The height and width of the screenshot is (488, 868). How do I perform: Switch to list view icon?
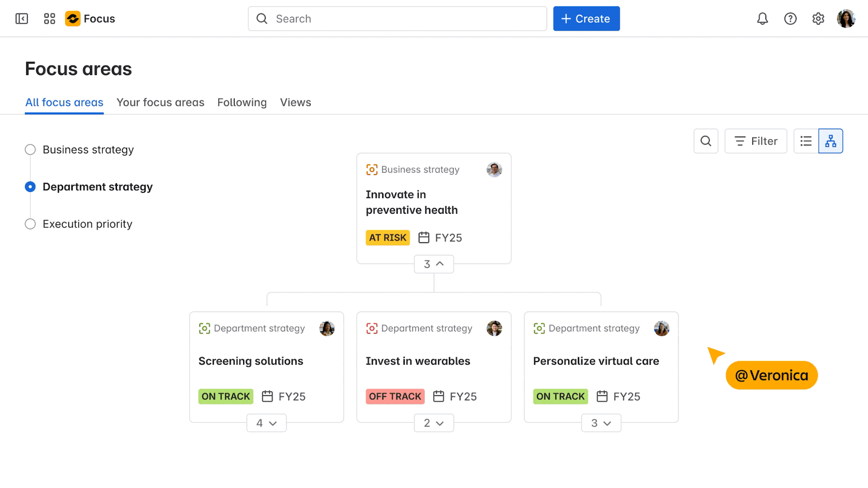(806, 141)
